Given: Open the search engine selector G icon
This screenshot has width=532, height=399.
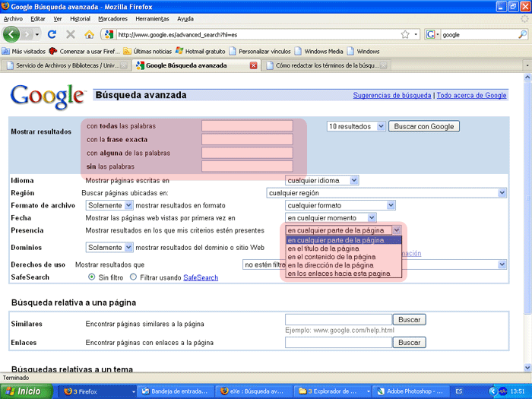Looking at the screenshot, I should tap(431, 34).
